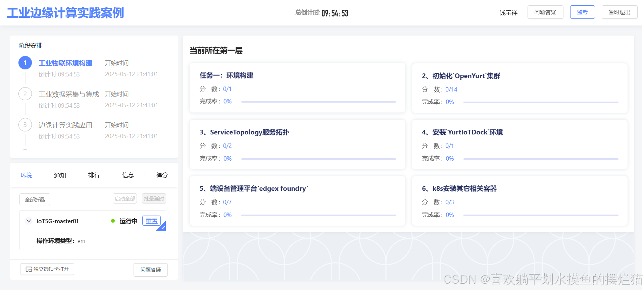Open task card k8s安装其它相关容器

(x=520, y=201)
